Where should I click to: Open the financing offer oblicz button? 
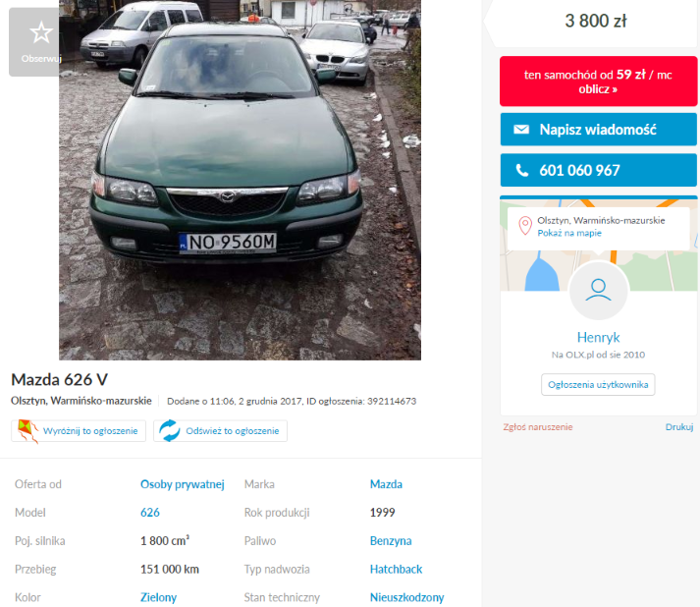pyautogui.click(x=598, y=82)
